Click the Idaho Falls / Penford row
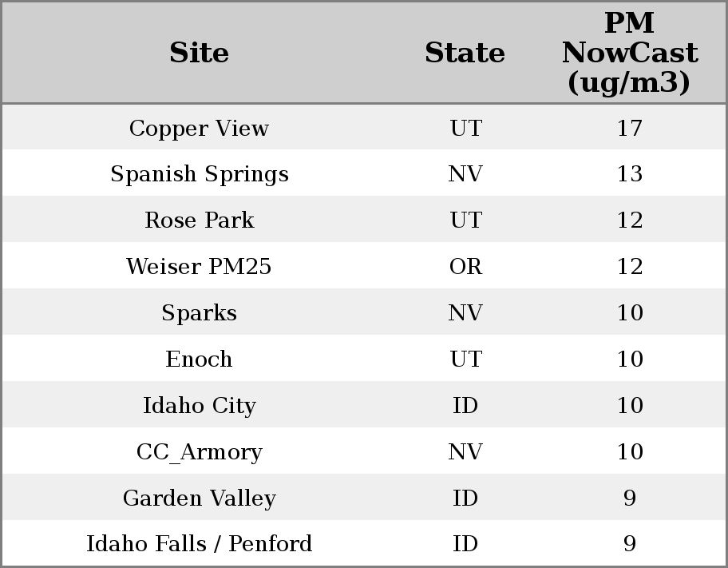The image size is (728, 568). point(199,544)
